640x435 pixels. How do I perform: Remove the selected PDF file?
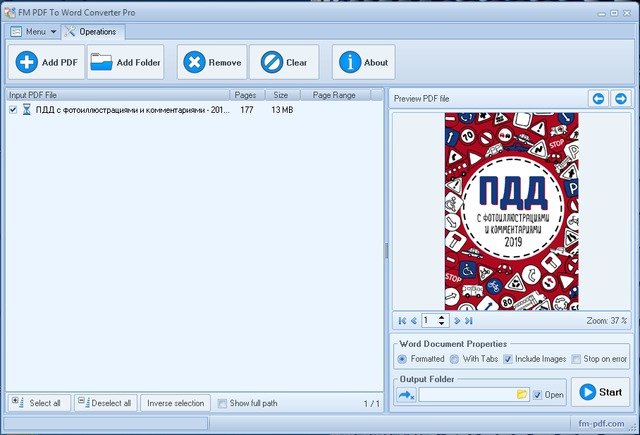pos(211,62)
